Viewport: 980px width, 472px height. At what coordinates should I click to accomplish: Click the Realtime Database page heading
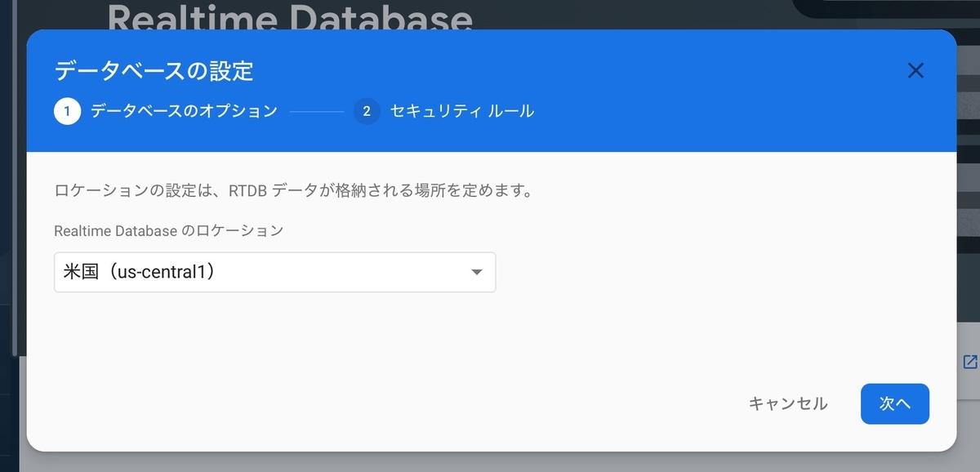click(x=290, y=16)
